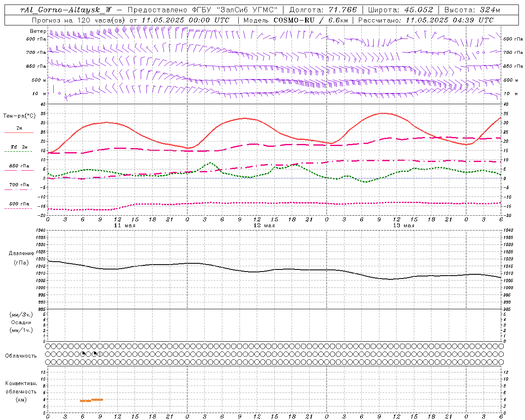Click 985 on the right pressure axis
525x420 pixels.
(x=508, y=309)
